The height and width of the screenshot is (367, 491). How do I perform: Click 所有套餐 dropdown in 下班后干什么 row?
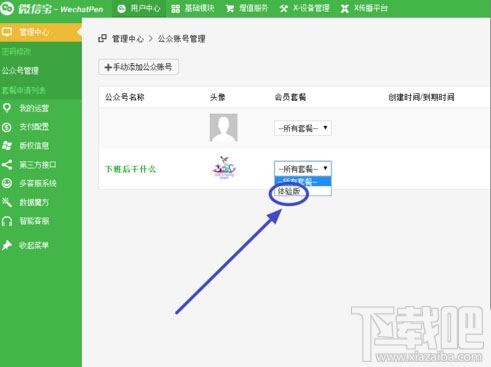[303, 169]
